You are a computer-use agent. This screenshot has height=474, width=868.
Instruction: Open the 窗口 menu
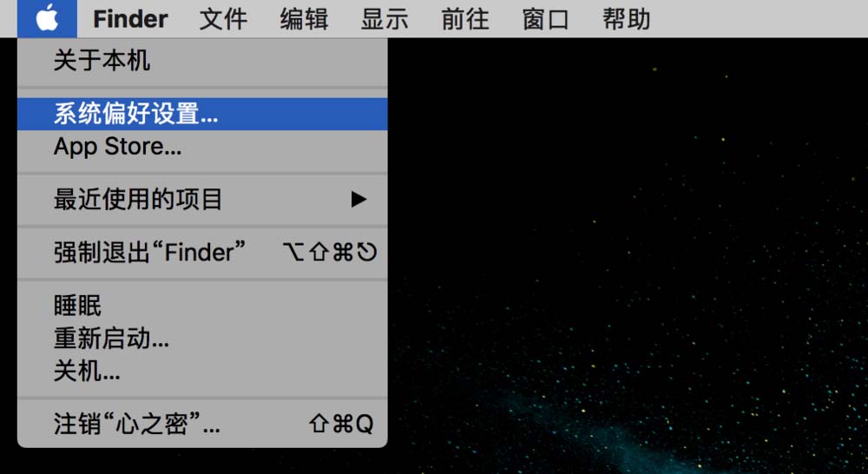(546, 19)
